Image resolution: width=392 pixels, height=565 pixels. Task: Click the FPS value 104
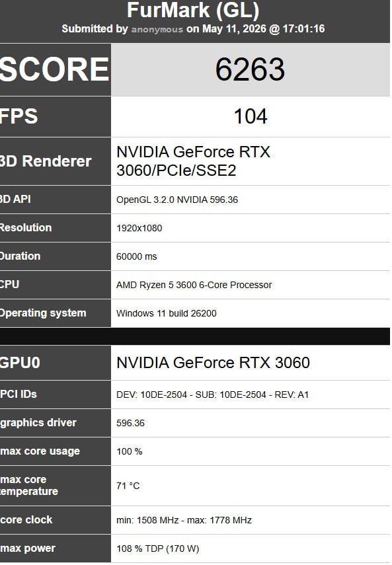(x=251, y=116)
